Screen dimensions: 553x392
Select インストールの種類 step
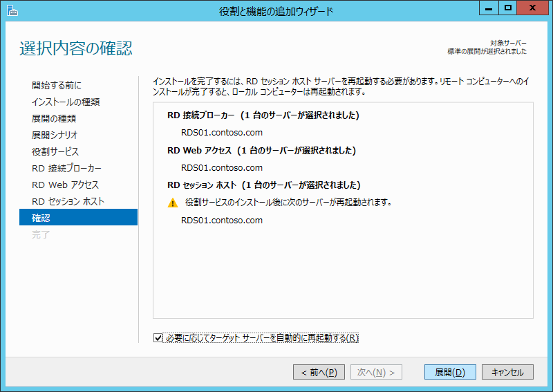(x=66, y=102)
